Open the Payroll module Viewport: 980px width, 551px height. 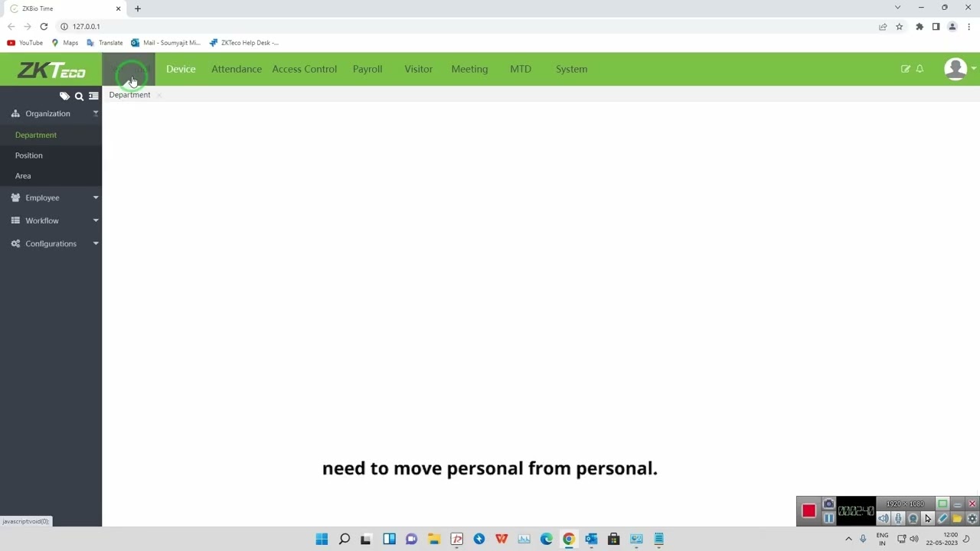[367, 69]
